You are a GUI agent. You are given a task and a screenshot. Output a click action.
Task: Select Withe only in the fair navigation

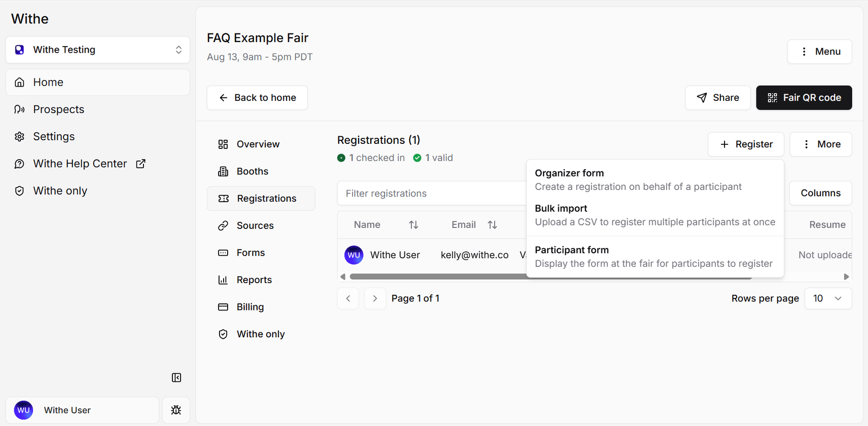(x=261, y=334)
